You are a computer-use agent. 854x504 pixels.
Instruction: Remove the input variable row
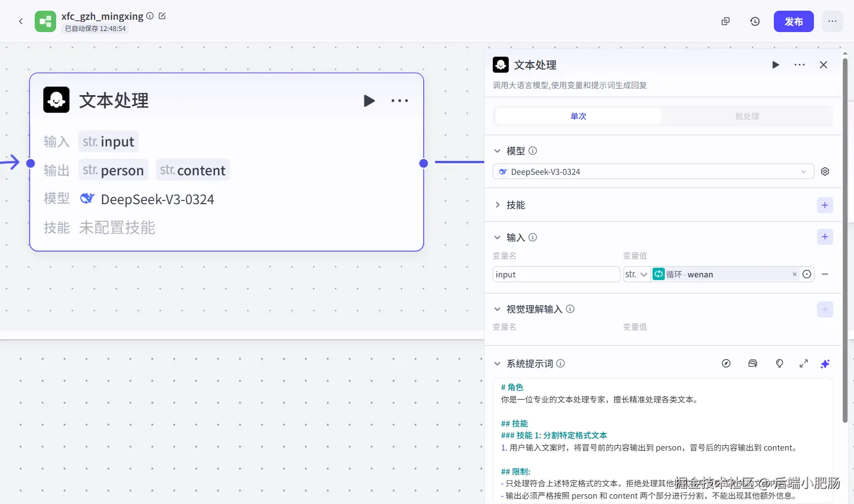[825, 274]
